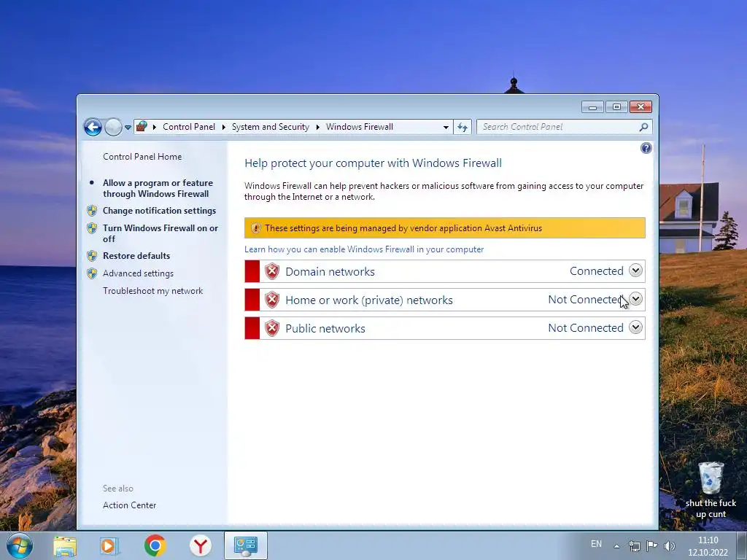This screenshot has height=560, width=747.
Task: Click the Show desktop strip at taskbar end
Action: point(742,545)
